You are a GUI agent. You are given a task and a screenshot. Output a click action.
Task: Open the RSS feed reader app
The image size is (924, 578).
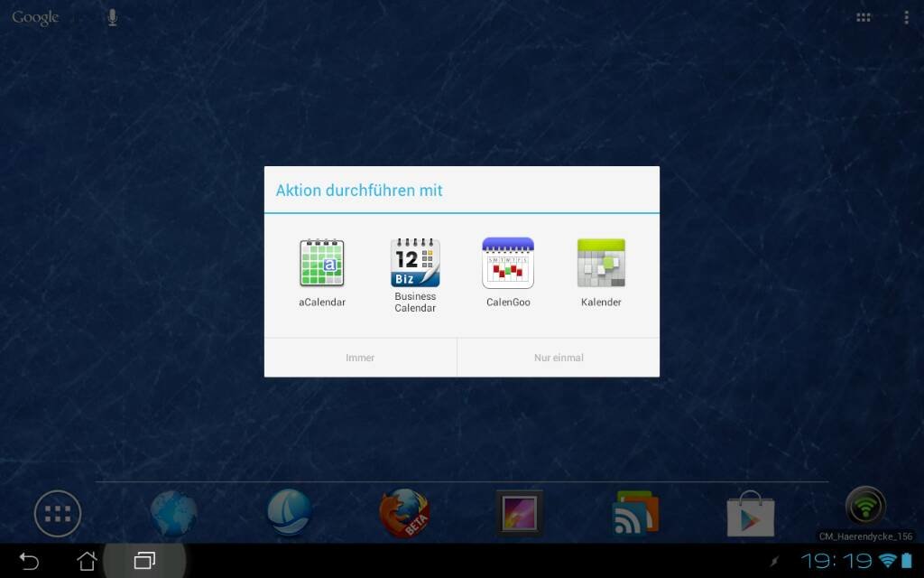(634, 513)
